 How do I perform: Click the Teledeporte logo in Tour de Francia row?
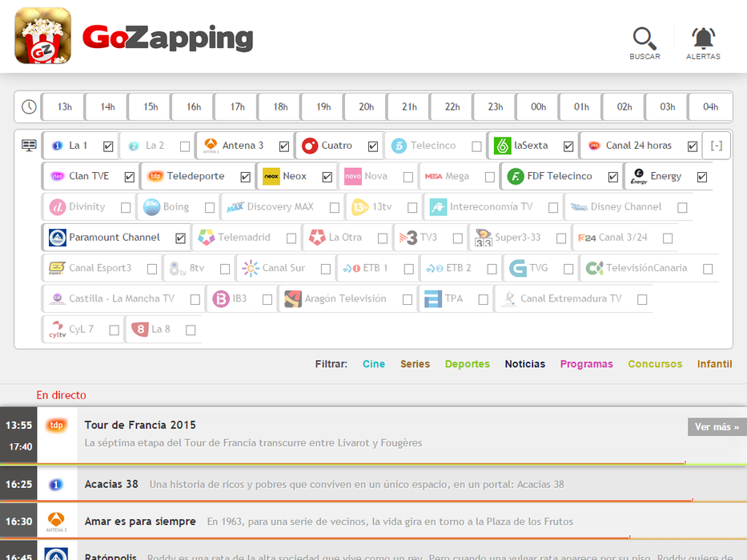(57, 426)
